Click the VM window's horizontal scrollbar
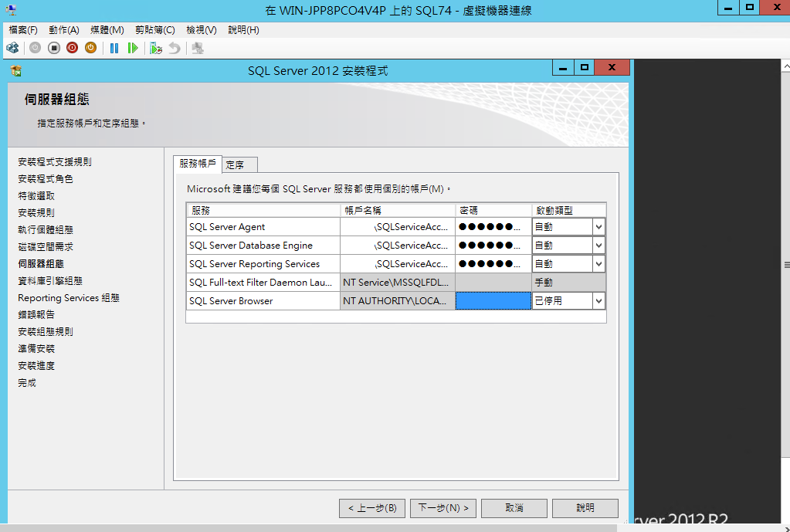Screen dimensions: 790x532 (x=308, y=528)
